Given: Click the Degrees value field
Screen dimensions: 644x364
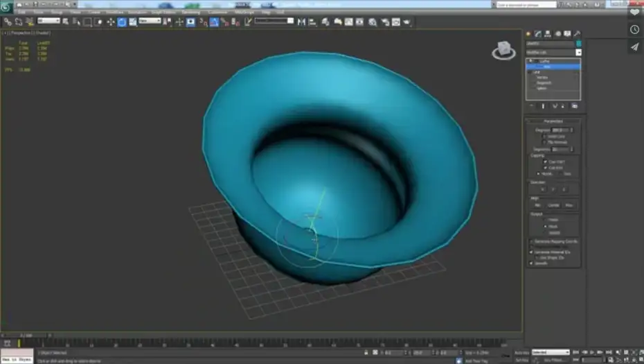Looking at the screenshot, I should pos(560,130).
